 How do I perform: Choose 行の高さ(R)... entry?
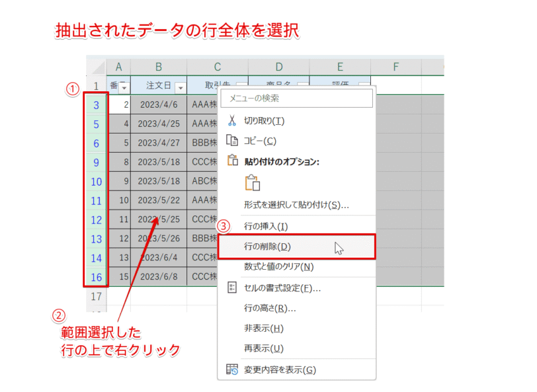[x=296, y=308]
